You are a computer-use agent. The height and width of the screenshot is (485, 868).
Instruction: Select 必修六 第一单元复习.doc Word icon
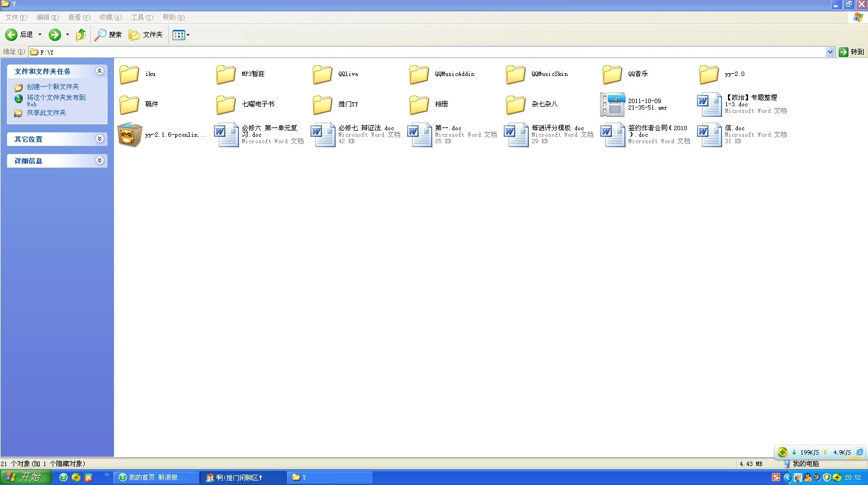pos(226,135)
